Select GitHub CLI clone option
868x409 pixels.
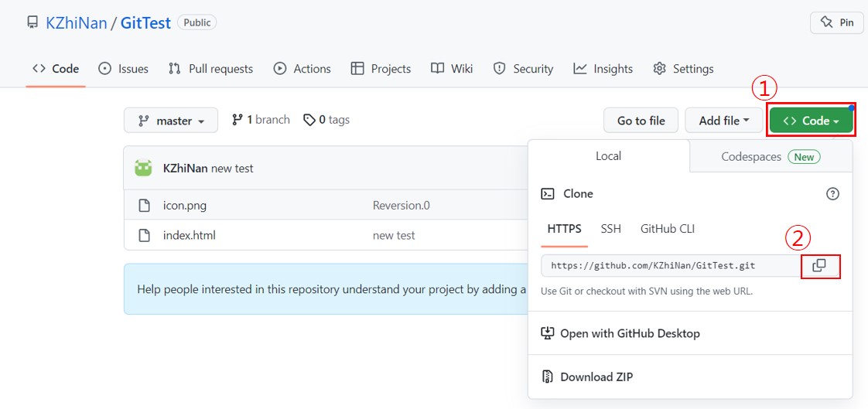(x=668, y=229)
